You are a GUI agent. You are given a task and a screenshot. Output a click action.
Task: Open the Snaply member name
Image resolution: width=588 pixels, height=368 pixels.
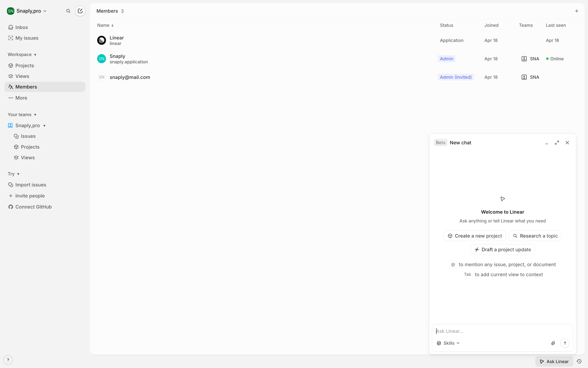(x=117, y=56)
